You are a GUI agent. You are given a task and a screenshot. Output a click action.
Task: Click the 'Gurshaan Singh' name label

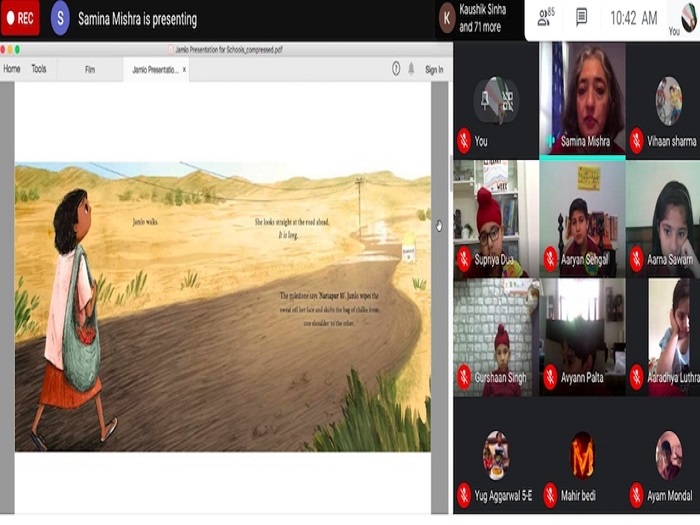[x=500, y=378]
